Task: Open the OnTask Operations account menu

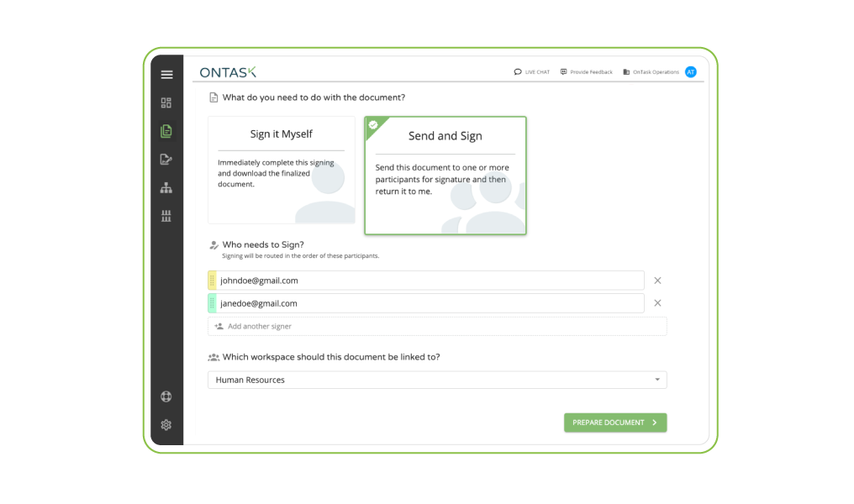Action: (x=651, y=72)
